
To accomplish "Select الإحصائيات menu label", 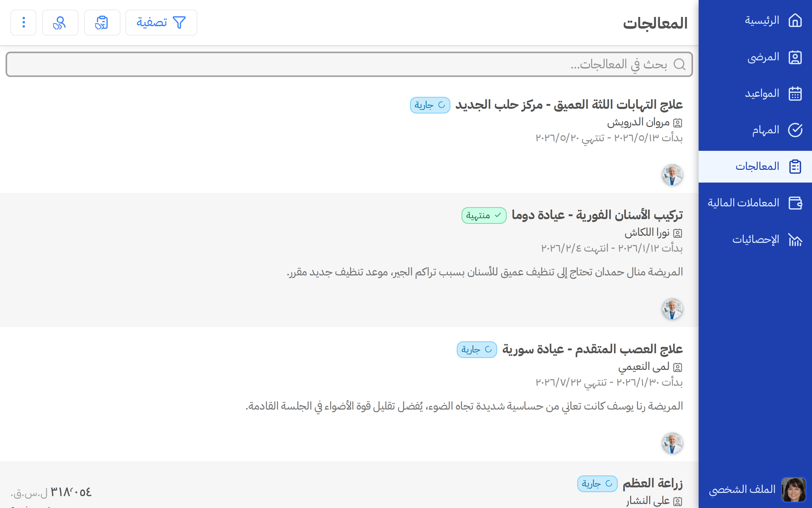I will pos(756,239).
